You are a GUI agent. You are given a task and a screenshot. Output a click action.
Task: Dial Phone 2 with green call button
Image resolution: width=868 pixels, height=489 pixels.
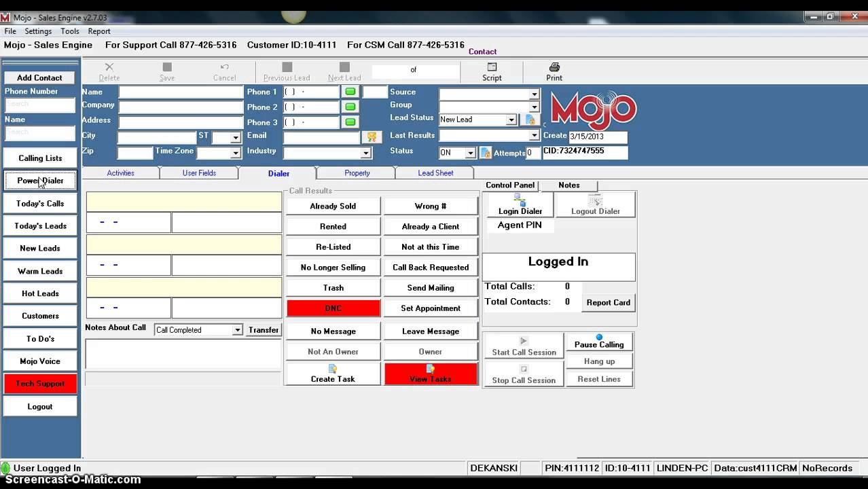350,107
